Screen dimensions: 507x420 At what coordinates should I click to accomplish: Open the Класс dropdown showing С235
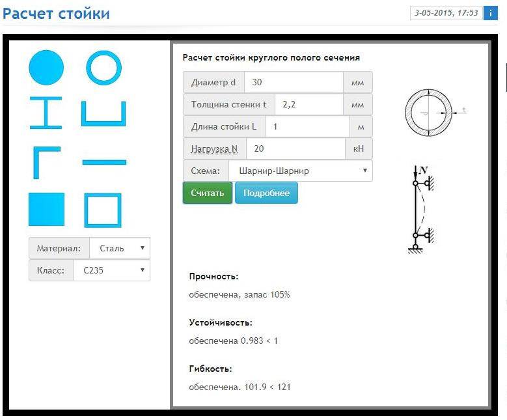click(111, 270)
